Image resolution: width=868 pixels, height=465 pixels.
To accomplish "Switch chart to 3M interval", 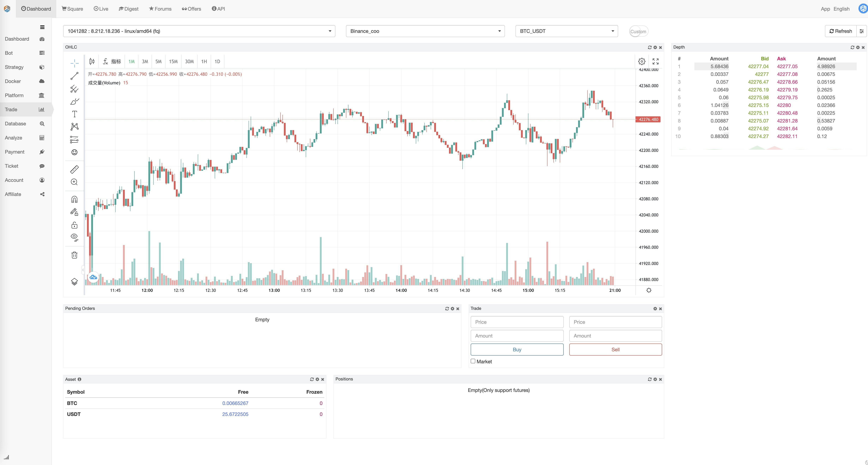I will [145, 61].
